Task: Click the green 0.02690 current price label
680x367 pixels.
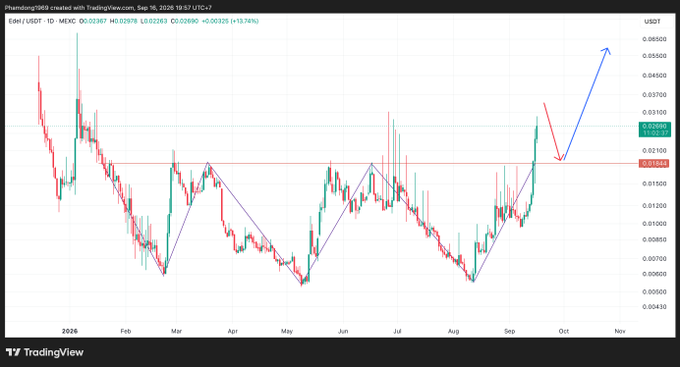Action: coord(655,126)
